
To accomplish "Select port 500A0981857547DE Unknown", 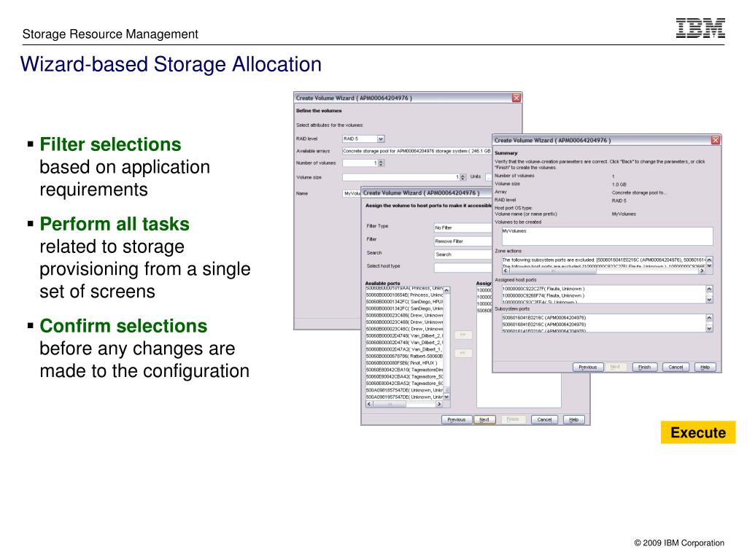I will point(404,390).
